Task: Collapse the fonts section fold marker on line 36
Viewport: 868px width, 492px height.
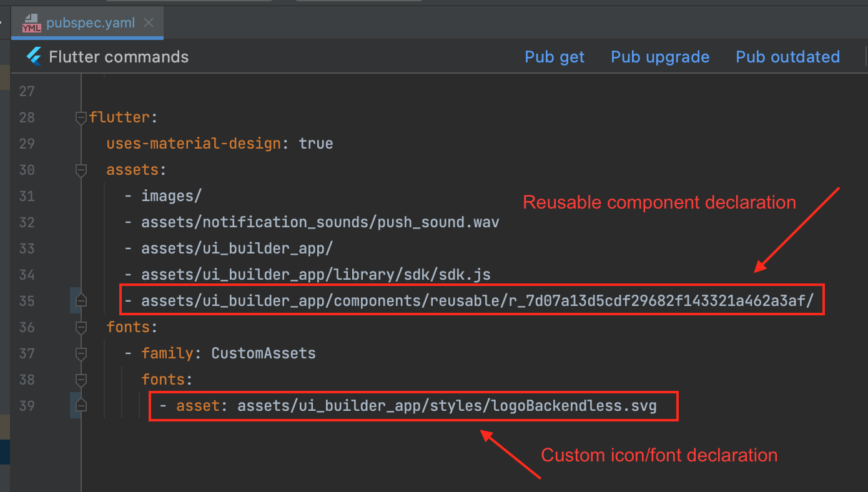Action: click(81, 327)
